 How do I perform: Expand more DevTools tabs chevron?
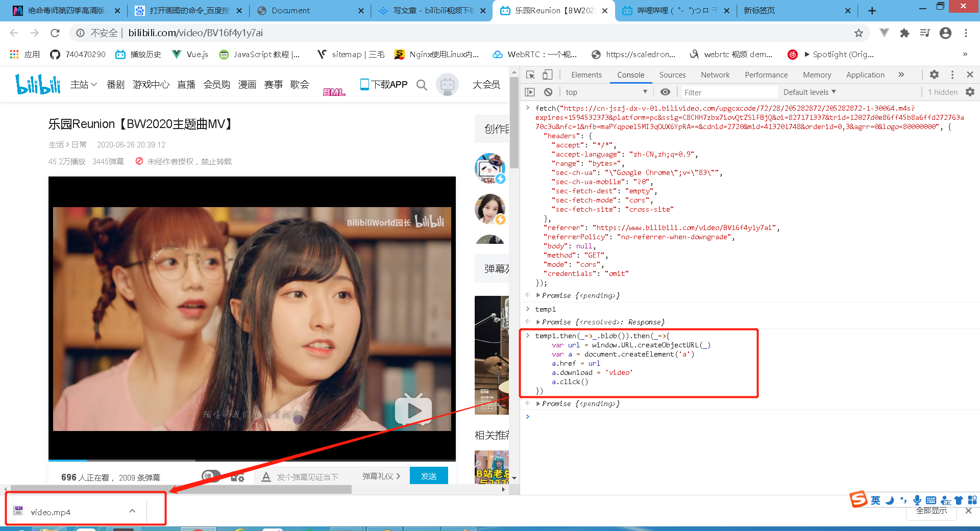(x=901, y=75)
